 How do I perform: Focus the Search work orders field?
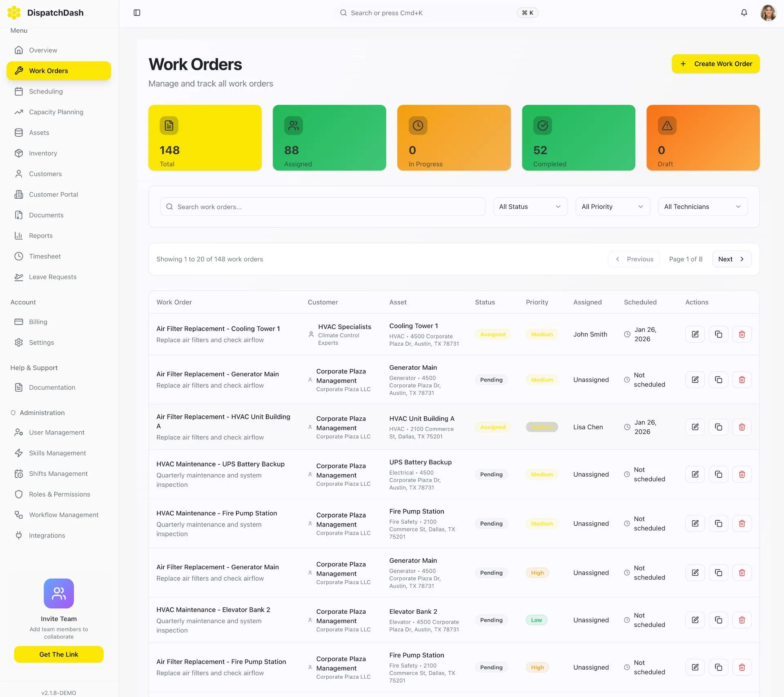tap(323, 206)
